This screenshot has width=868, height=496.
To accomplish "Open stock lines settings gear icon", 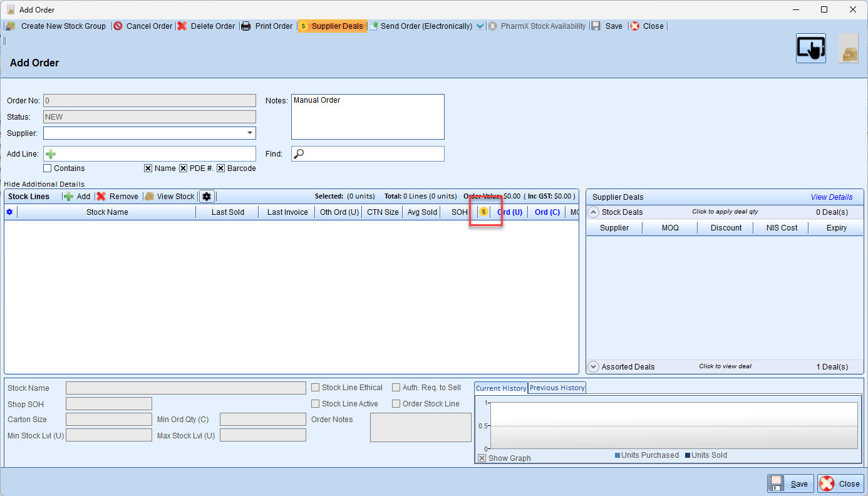I will point(207,197).
